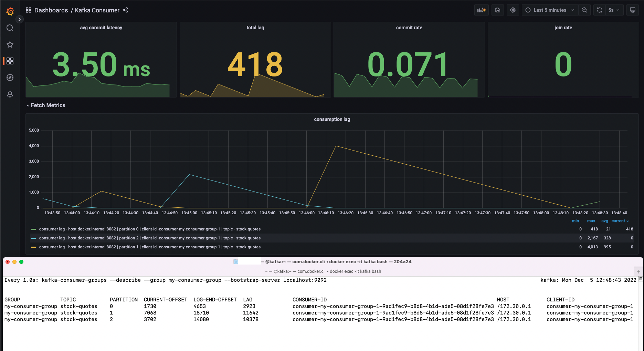Add a new panel to the dashboard
The image size is (644, 351).
[481, 10]
